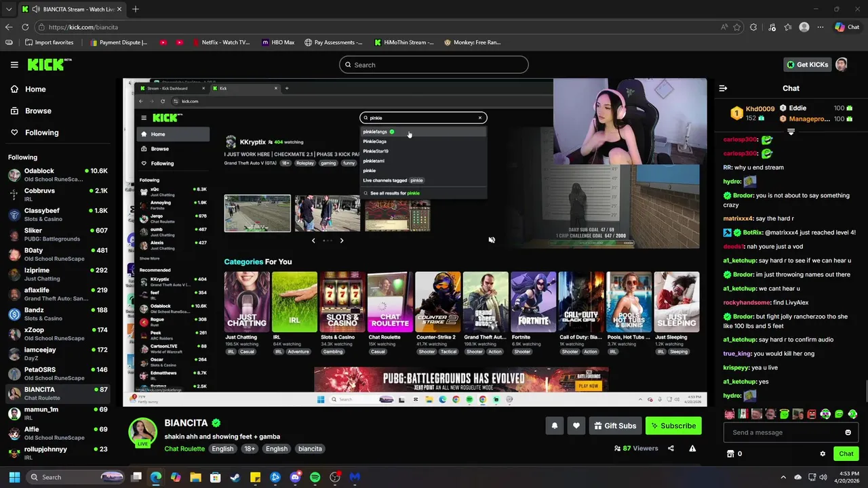Click BIANCITA's live profile avatar
Image resolution: width=868 pixels, height=488 pixels.
143,432
